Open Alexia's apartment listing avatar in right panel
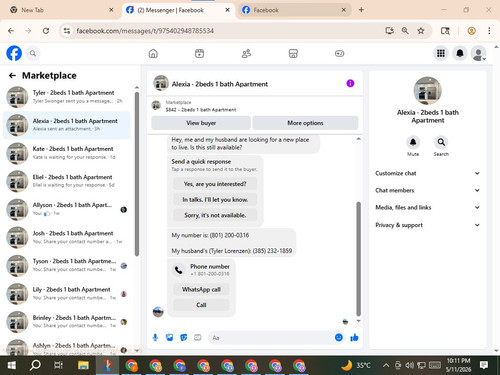The width and height of the screenshot is (500, 375). tap(427, 91)
